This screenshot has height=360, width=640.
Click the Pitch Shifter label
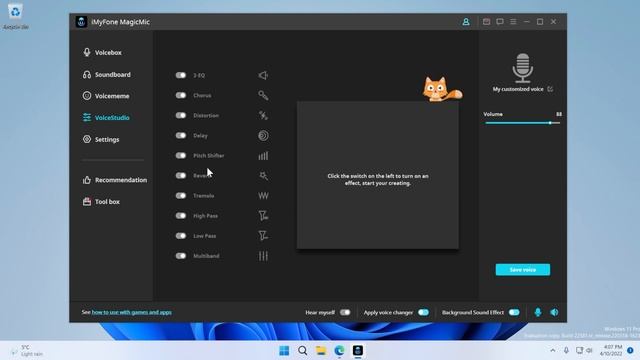coord(209,156)
